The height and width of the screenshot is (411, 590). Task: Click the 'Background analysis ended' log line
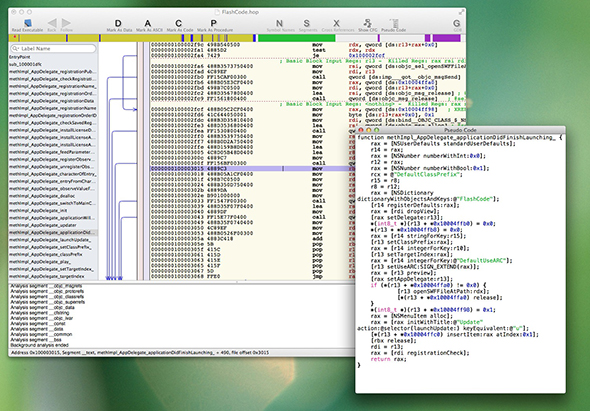click(x=40, y=345)
